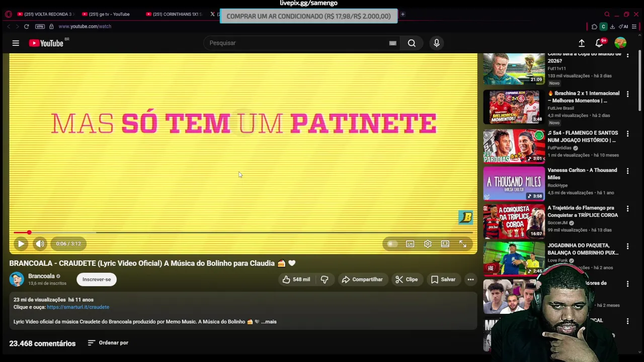Start voice search with microphone

coord(437,43)
